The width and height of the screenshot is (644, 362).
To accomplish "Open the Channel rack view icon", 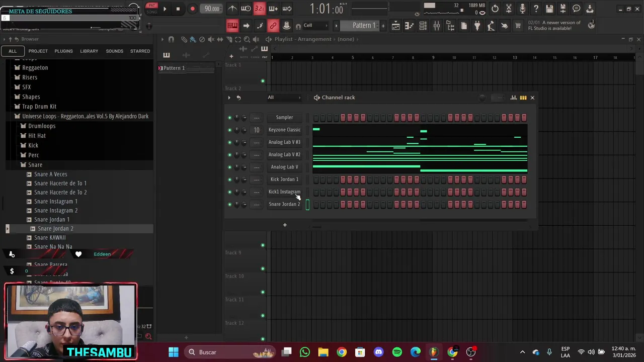I will (423, 26).
